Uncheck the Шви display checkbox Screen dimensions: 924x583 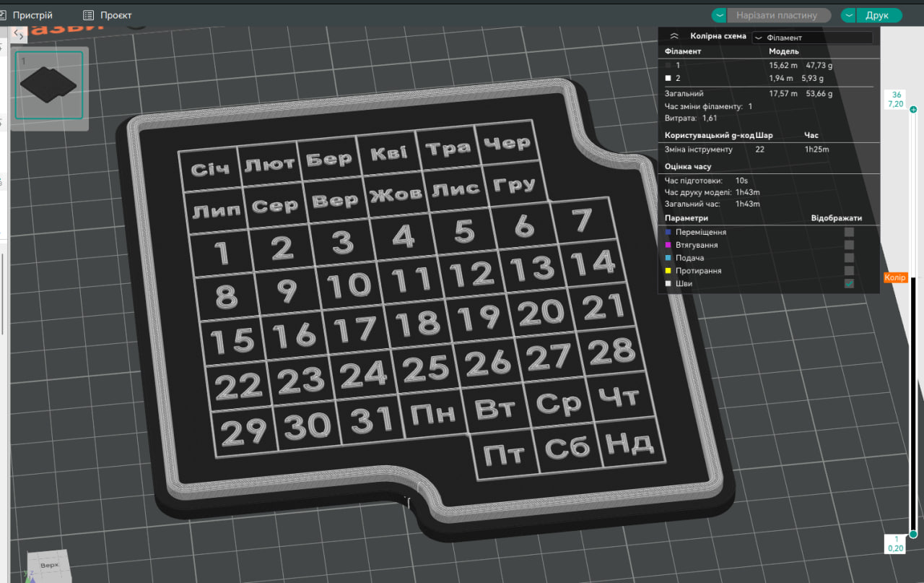pos(850,284)
